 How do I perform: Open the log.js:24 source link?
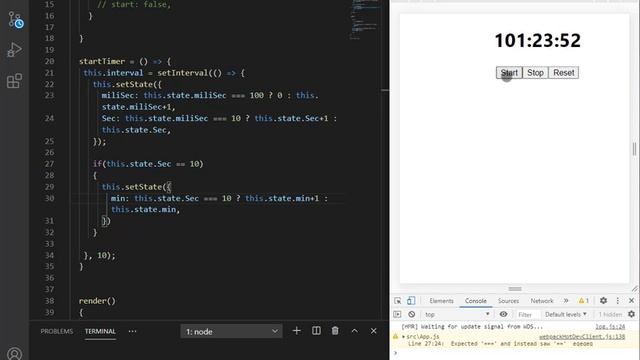pos(610,327)
